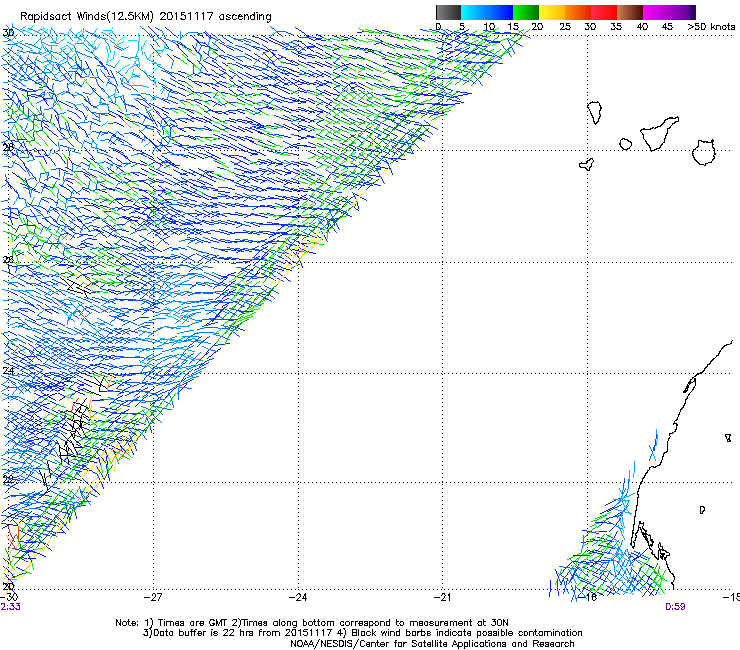Click the Tenerife island outline
This screenshot has height=650, width=740.
tap(659, 134)
